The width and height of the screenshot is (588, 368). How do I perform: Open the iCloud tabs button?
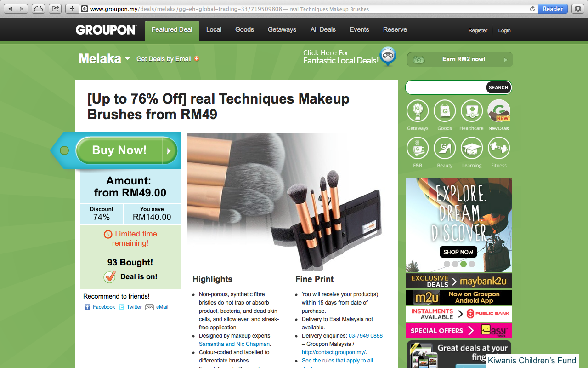(39, 9)
